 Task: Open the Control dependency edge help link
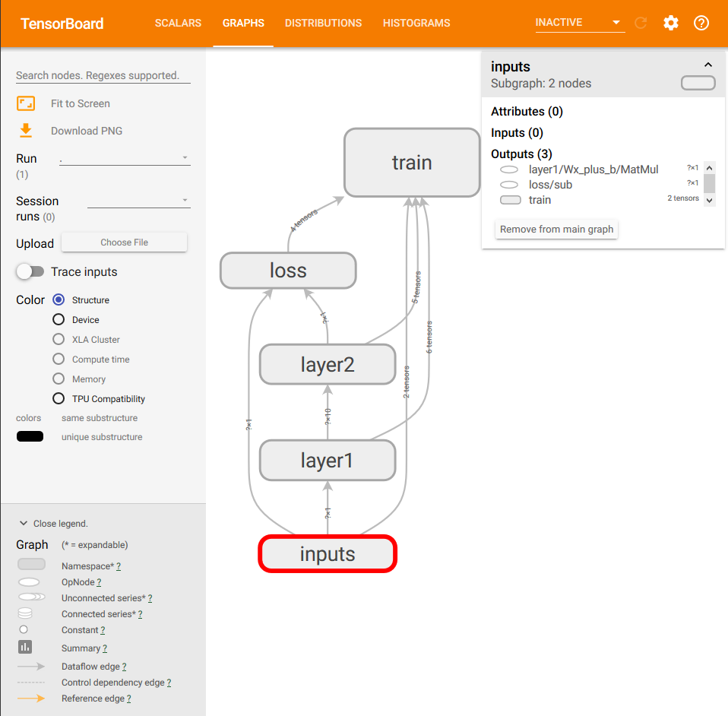tap(169, 683)
